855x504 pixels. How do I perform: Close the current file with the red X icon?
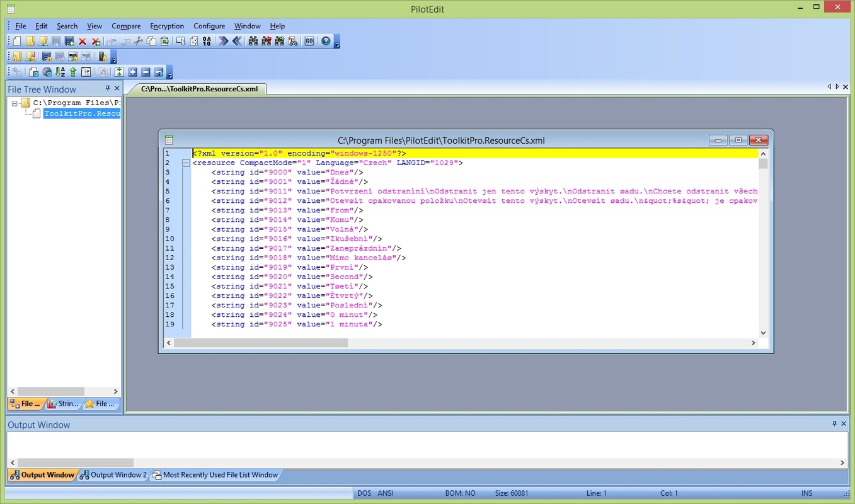[x=83, y=42]
